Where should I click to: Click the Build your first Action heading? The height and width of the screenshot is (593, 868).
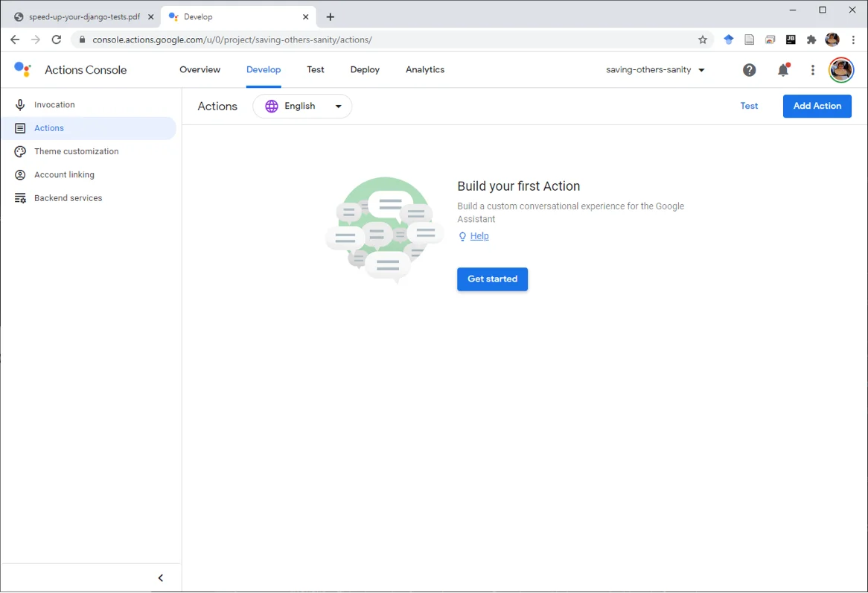pyautogui.click(x=519, y=186)
